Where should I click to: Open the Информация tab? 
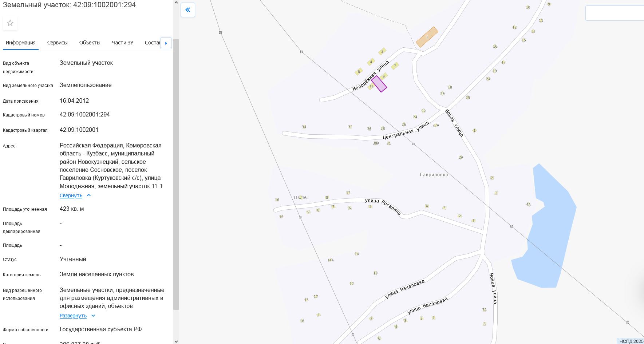(x=21, y=43)
